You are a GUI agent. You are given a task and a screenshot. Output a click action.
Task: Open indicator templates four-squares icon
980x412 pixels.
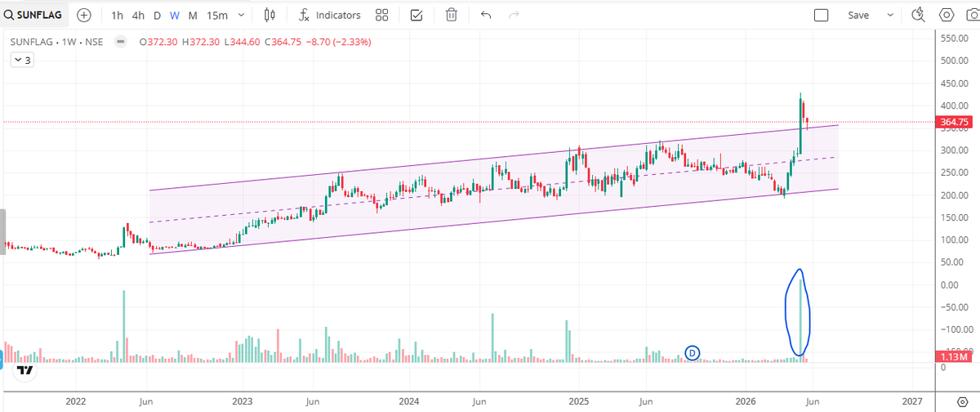pos(381,15)
